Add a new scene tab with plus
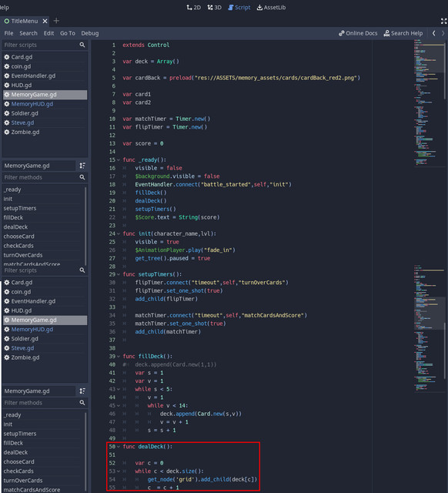The image size is (448, 493). [56, 21]
